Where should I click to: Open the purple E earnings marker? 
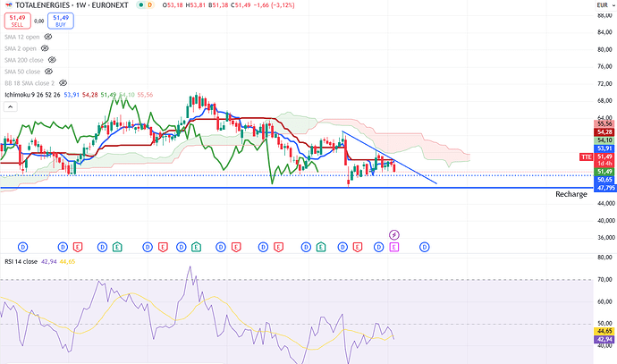[x=393, y=246]
